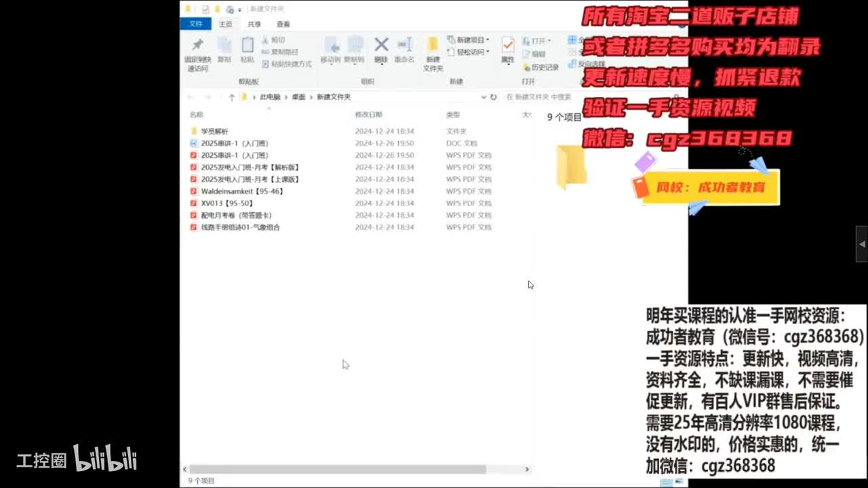Sort by the 名称 column header
The height and width of the screenshot is (488, 868).
[x=197, y=115]
